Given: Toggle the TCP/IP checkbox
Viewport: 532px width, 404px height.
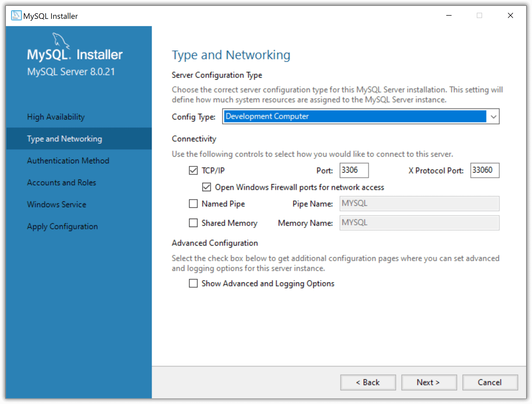Looking at the screenshot, I should pos(193,170).
